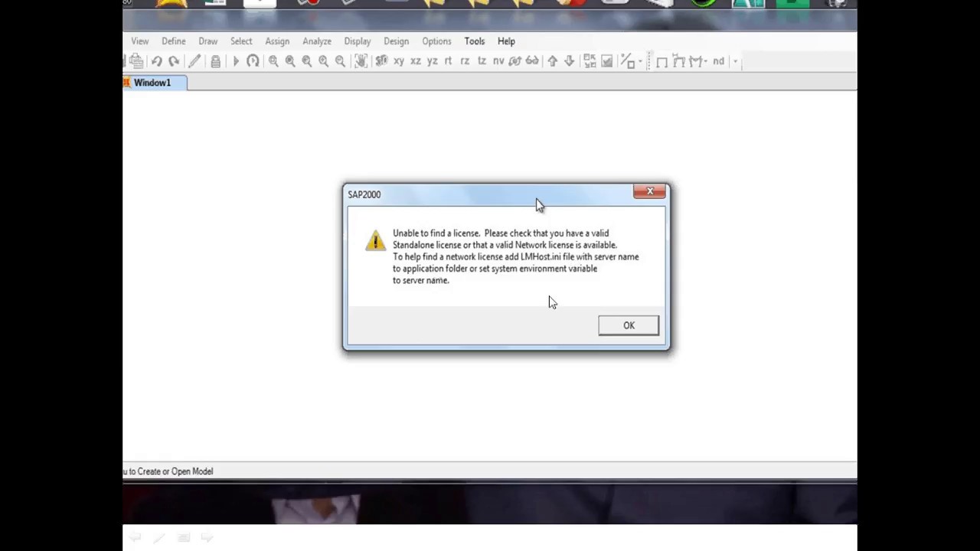Open the toolbar options dropdown at the toolbar end
Viewport: 980px width, 551px height.
[735, 61]
